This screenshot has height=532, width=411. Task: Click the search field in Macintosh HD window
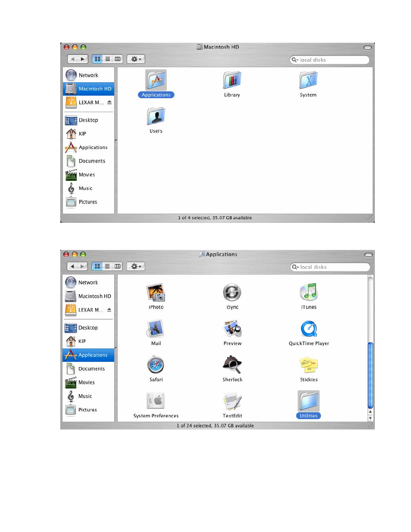(330, 60)
